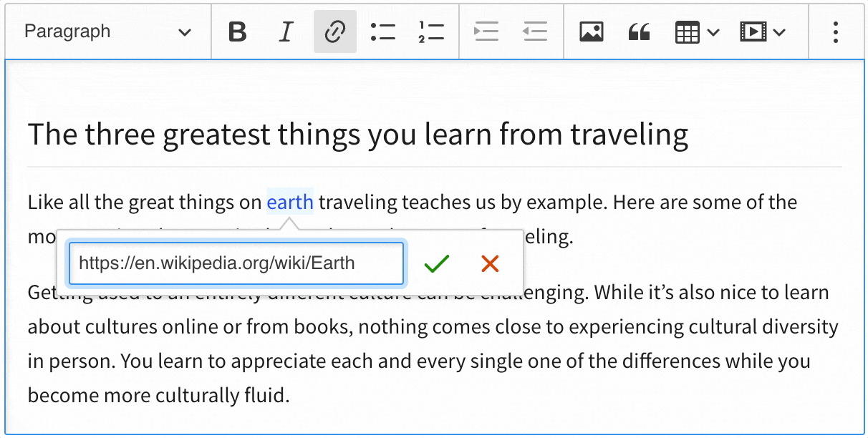Click the heading about learning from traveling
The image size is (868, 438).
coord(357,135)
